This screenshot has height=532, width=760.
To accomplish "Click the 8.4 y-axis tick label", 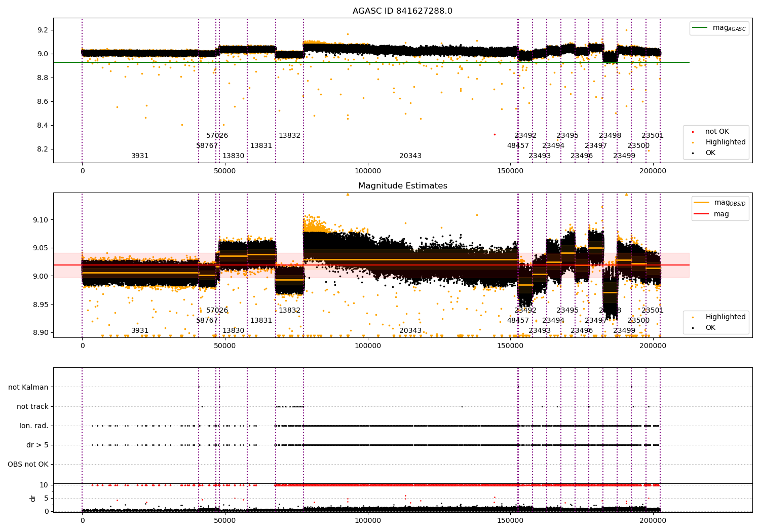I will pos(43,126).
